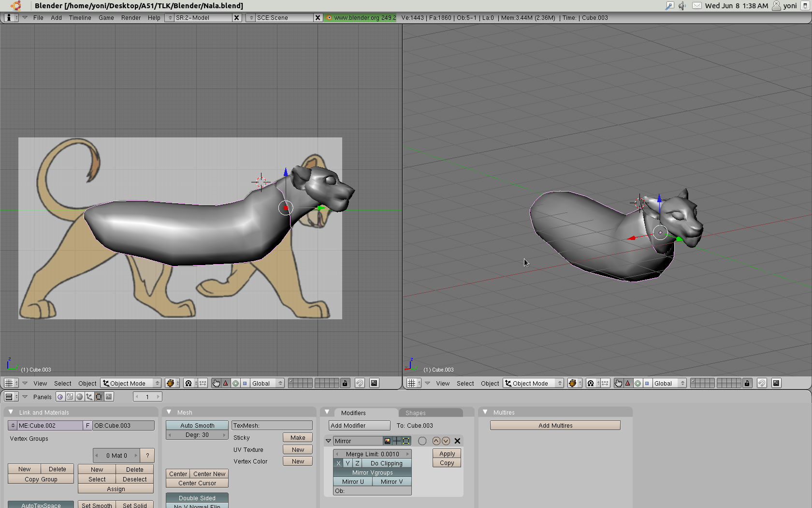
Task: Toggle the Y axis on Mirror modifier
Action: [348, 463]
